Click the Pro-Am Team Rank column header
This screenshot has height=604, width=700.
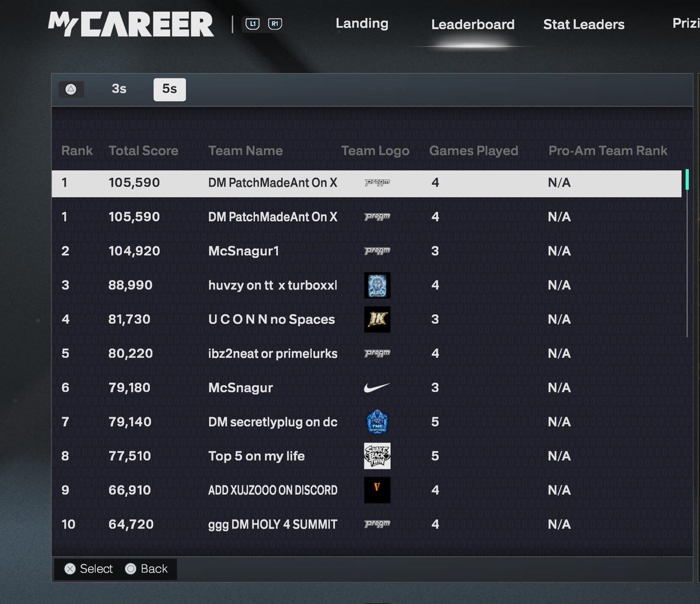608,151
